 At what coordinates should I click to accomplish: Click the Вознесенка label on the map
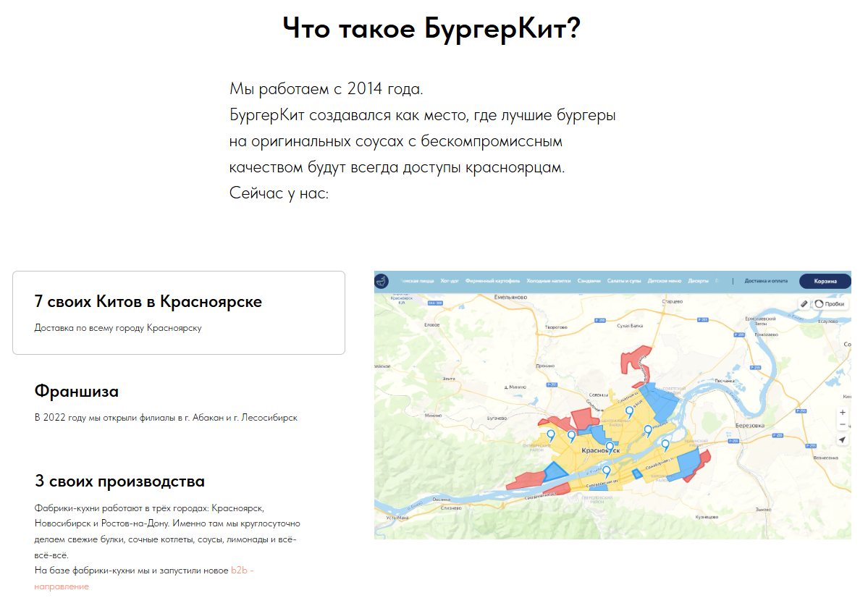pos(825,458)
